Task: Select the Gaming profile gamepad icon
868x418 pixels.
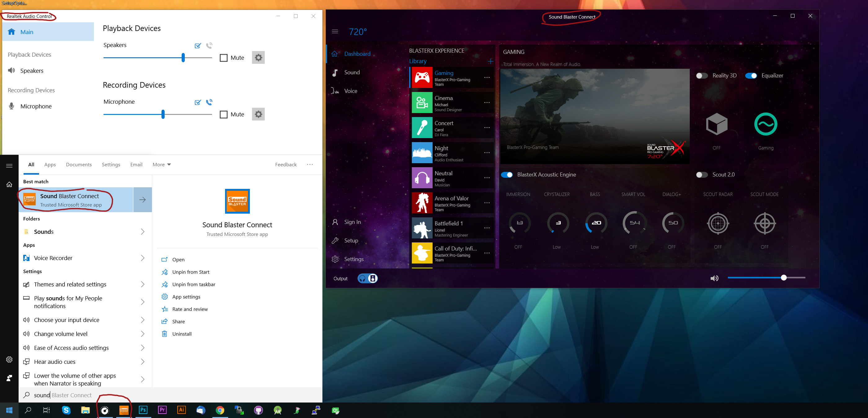Action: pos(422,77)
